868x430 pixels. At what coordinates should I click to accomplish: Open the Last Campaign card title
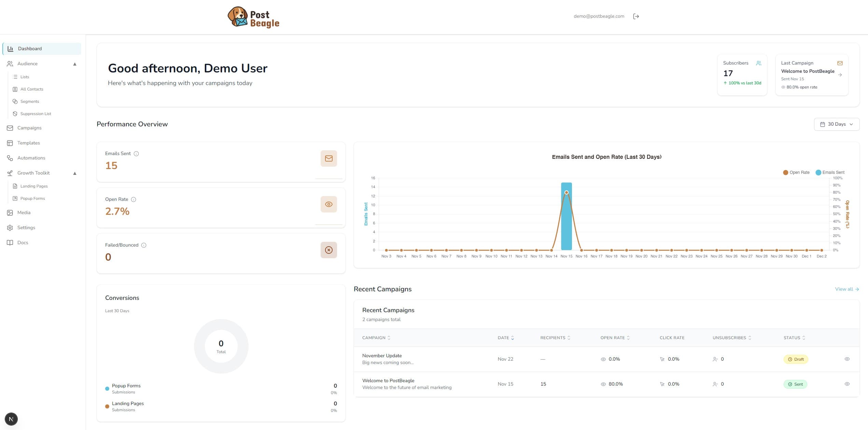(x=808, y=71)
